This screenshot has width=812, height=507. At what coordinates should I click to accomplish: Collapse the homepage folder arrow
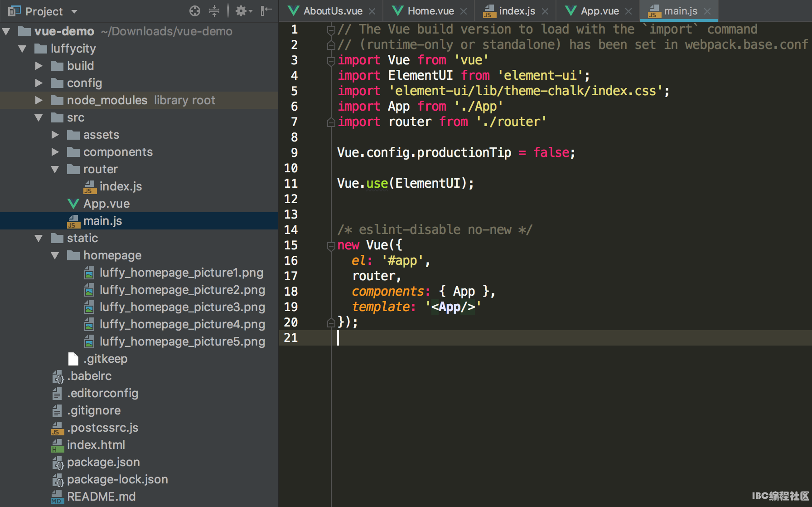[x=55, y=255]
